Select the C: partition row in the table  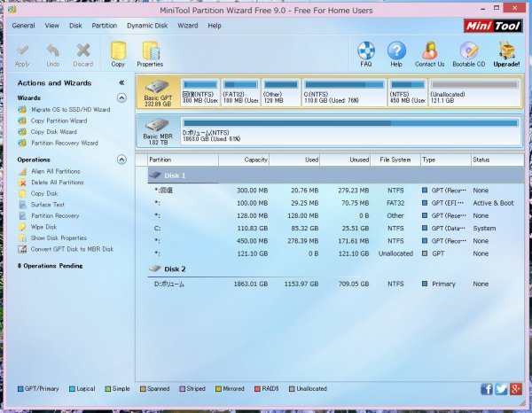tap(335, 228)
